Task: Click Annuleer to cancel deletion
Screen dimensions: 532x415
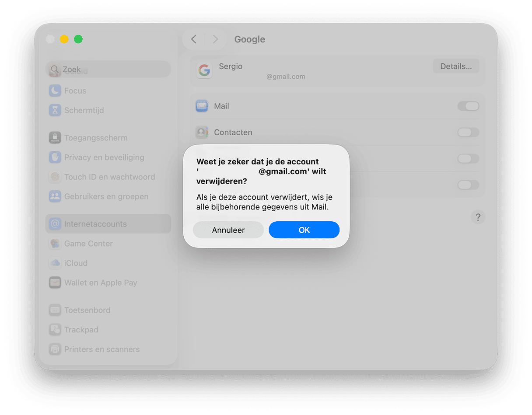Action: point(228,230)
